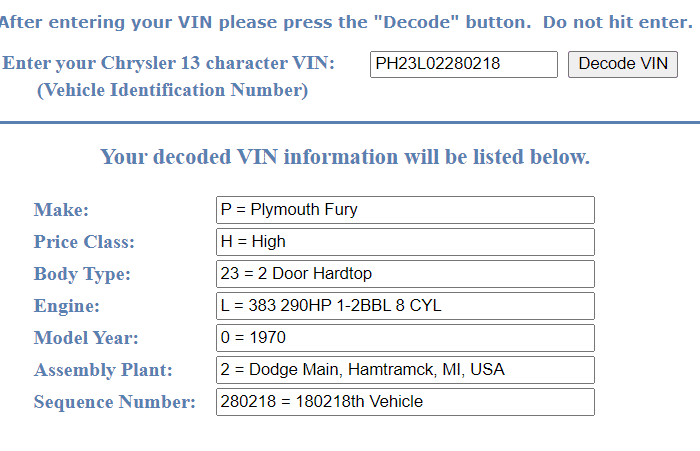Viewport: 700px width, 451px height.
Task: Click the Sequence Number result field
Action: point(405,402)
